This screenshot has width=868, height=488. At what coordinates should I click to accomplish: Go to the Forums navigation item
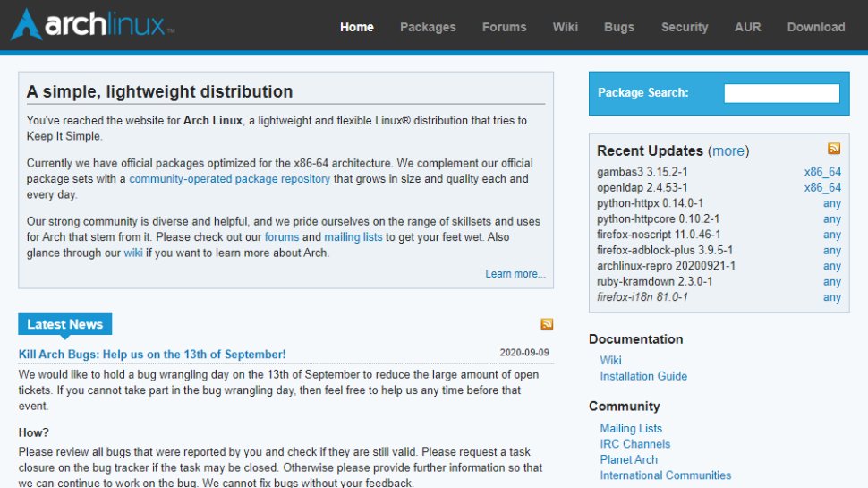[504, 27]
